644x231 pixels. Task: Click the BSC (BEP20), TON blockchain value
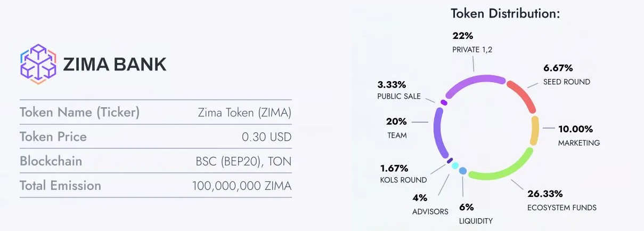pos(243,161)
